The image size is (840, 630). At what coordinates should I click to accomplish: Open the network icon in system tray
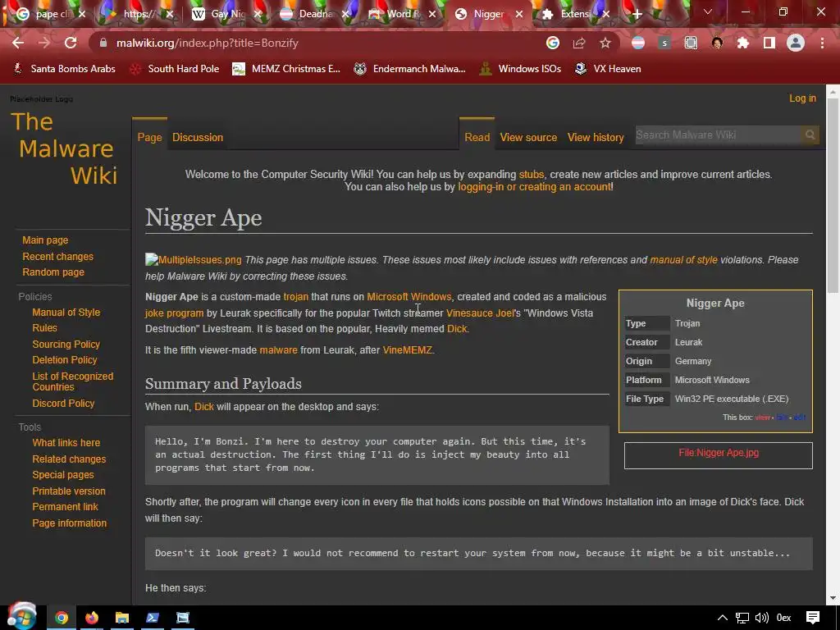[x=742, y=618]
